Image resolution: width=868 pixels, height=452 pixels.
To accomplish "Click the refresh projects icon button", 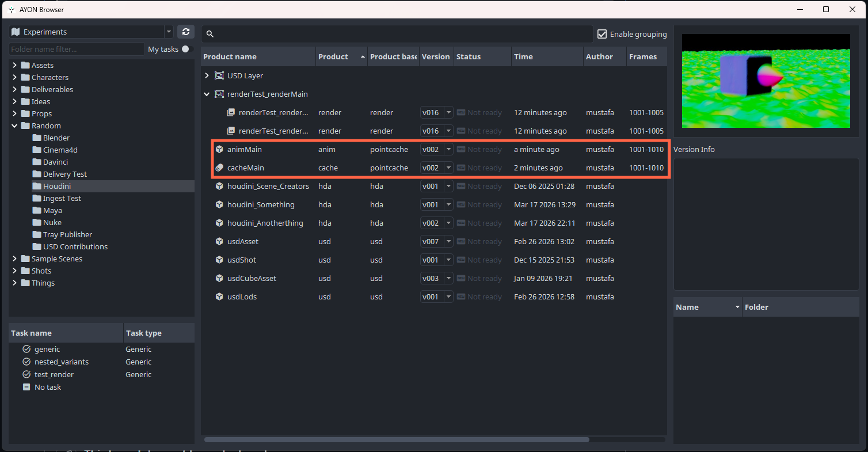I will pos(185,32).
